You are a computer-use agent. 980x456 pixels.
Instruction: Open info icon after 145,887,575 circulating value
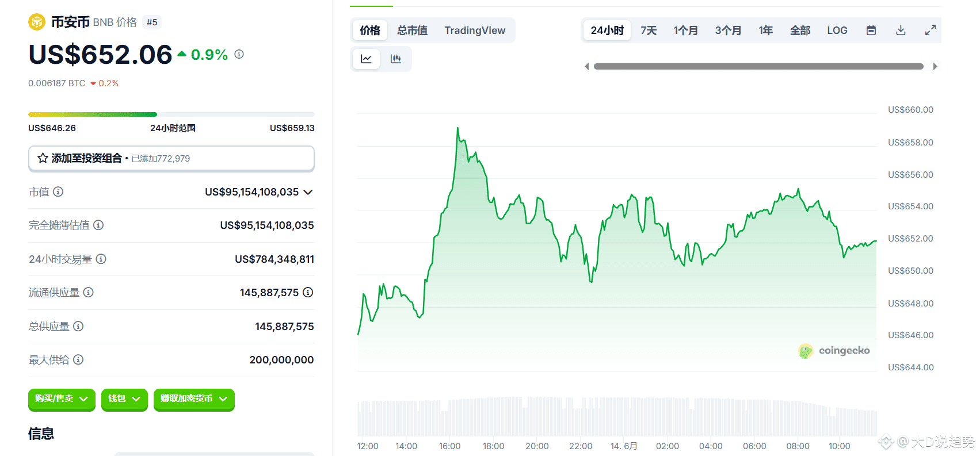pyautogui.click(x=308, y=292)
